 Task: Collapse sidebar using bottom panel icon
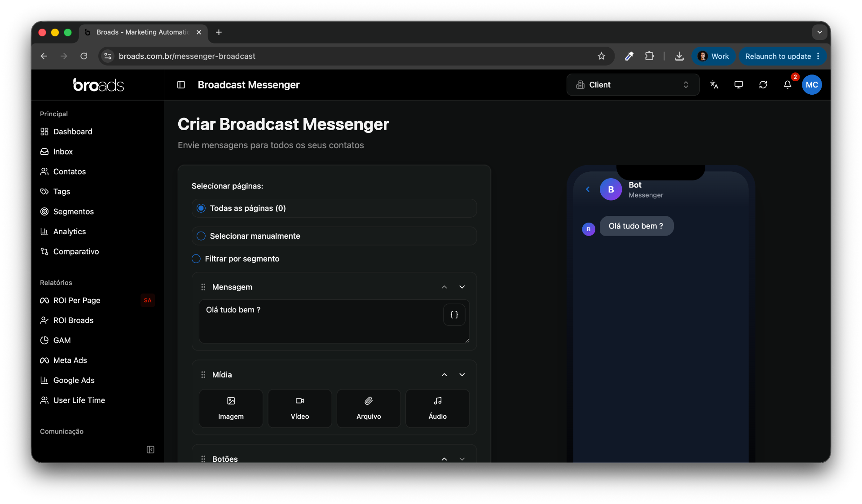[x=150, y=450]
